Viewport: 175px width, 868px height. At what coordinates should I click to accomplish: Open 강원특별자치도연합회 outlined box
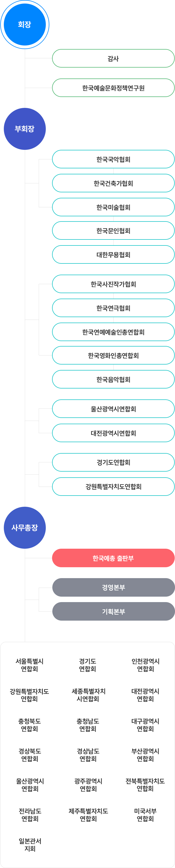(x=113, y=486)
